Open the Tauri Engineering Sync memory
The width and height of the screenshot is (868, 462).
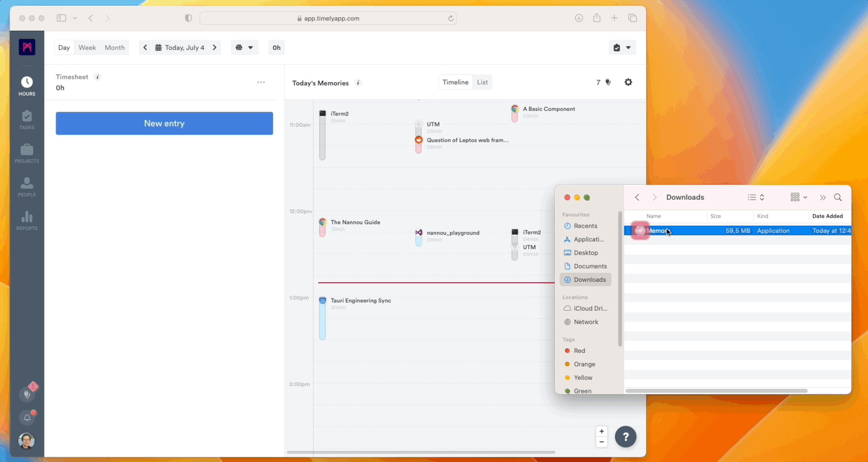(x=360, y=301)
